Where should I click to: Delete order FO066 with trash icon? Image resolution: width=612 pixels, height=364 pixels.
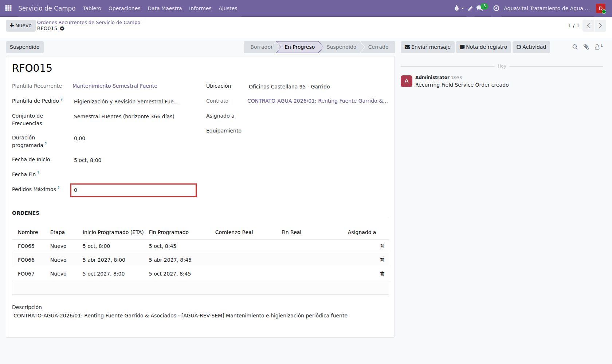coord(382,260)
